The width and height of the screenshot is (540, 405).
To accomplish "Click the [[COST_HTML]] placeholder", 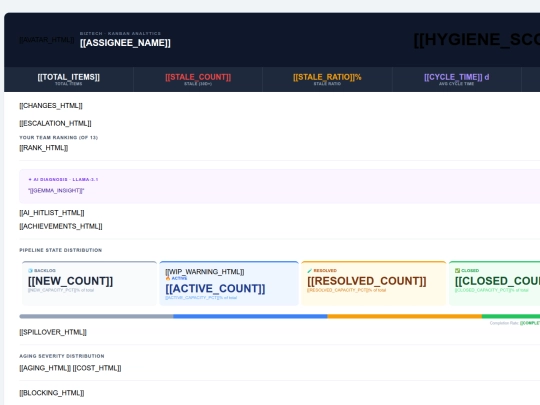I will point(97,368).
